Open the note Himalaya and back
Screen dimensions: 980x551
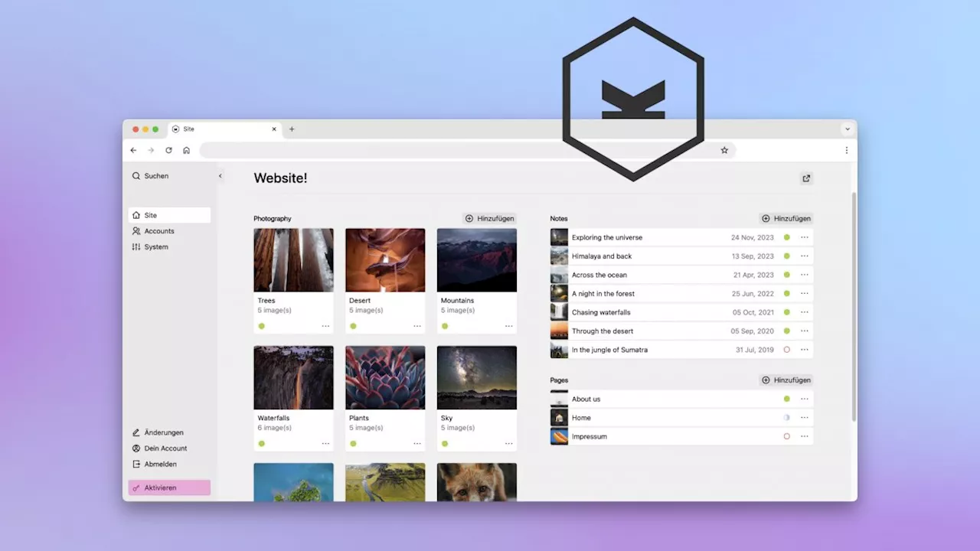pyautogui.click(x=681, y=256)
